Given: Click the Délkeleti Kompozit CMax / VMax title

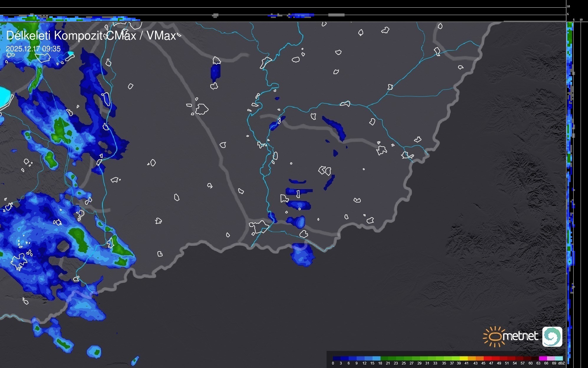Looking at the screenshot, I should tap(91, 36).
